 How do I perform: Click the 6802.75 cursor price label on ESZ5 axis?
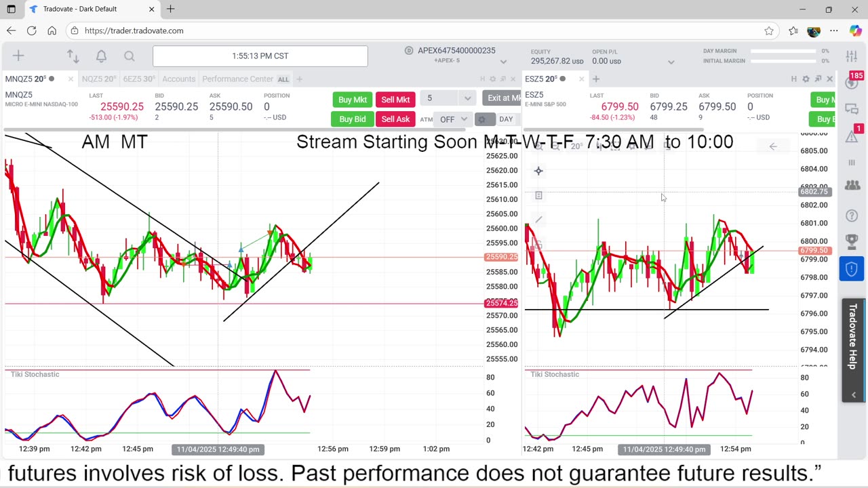tap(815, 192)
